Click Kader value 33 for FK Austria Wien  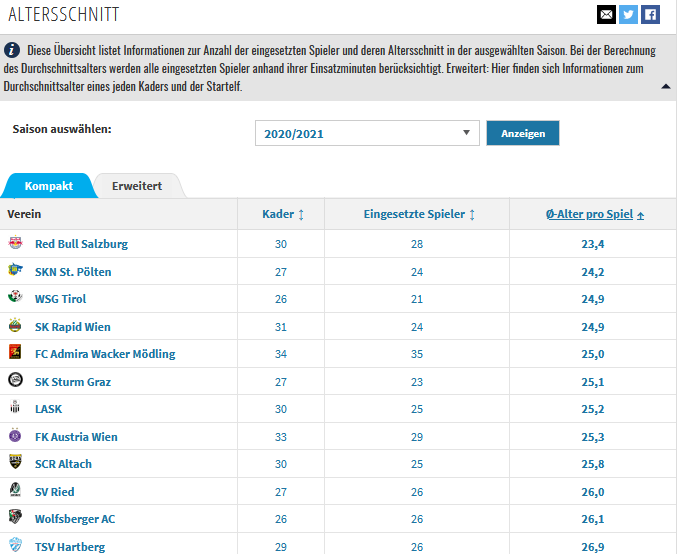click(x=281, y=437)
